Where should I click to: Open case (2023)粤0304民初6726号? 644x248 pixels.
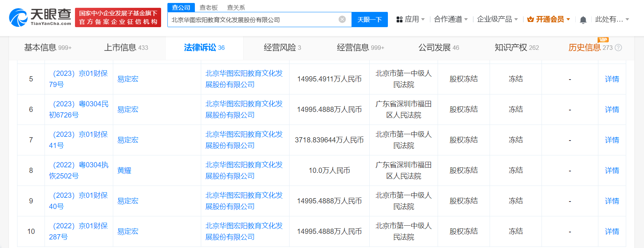coord(79,109)
